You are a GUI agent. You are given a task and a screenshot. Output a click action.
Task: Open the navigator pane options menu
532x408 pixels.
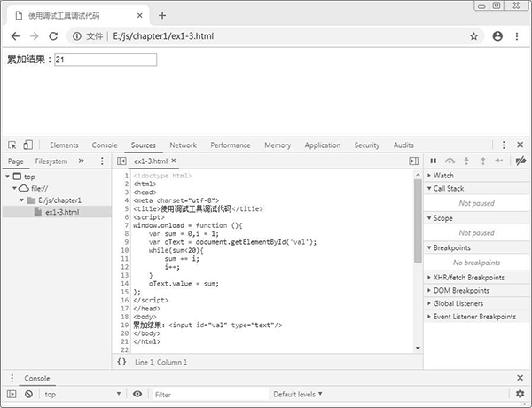click(102, 161)
